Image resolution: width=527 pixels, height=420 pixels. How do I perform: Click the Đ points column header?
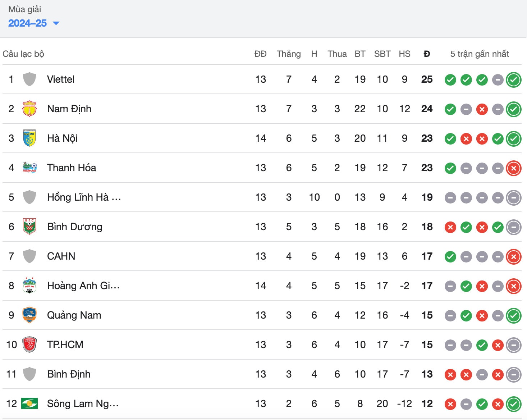click(427, 54)
